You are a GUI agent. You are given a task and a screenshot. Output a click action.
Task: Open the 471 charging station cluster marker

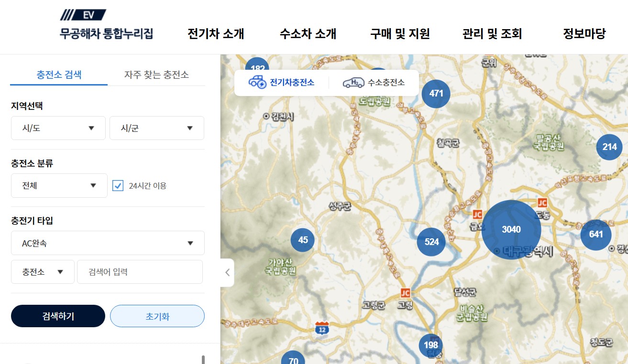click(435, 94)
